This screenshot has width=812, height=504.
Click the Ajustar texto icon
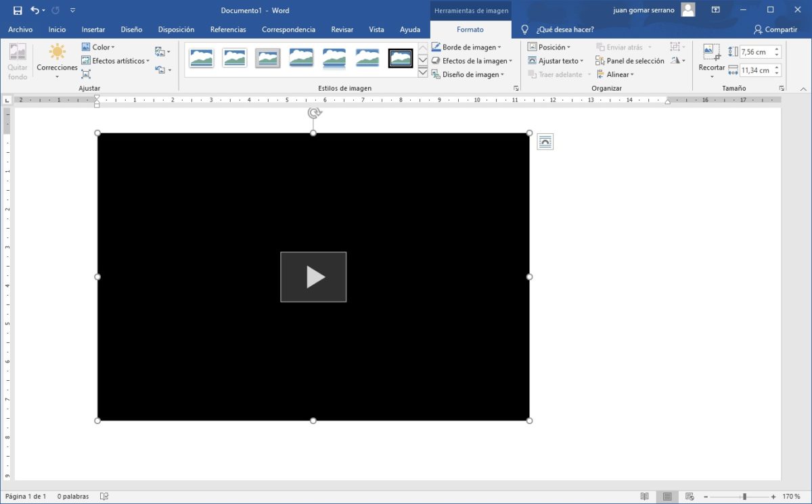556,60
